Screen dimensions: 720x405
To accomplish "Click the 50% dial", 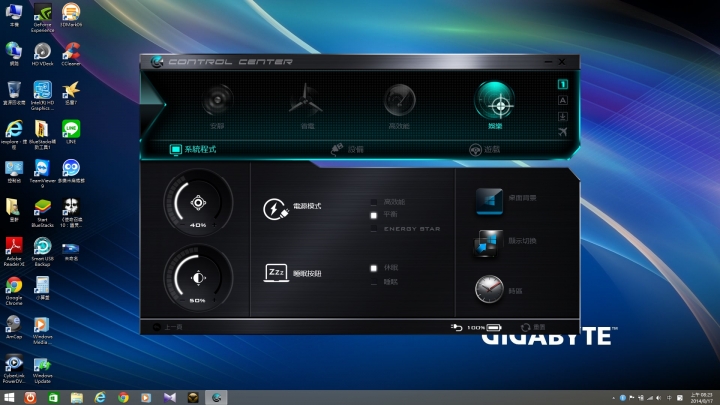I will point(198,278).
